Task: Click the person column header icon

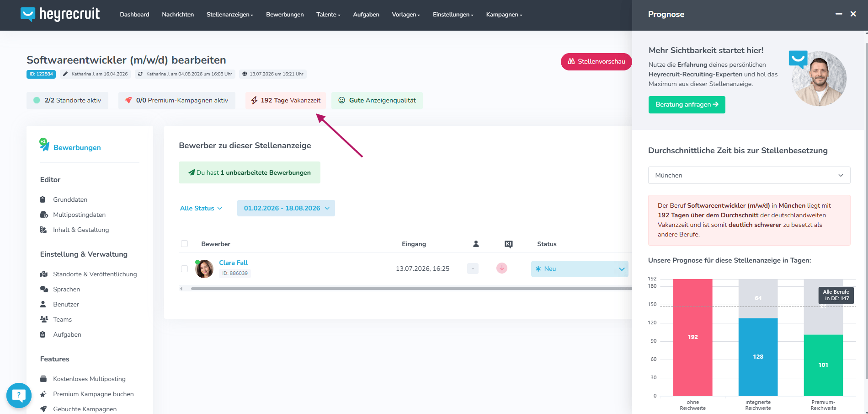Action: click(x=476, y=244)
